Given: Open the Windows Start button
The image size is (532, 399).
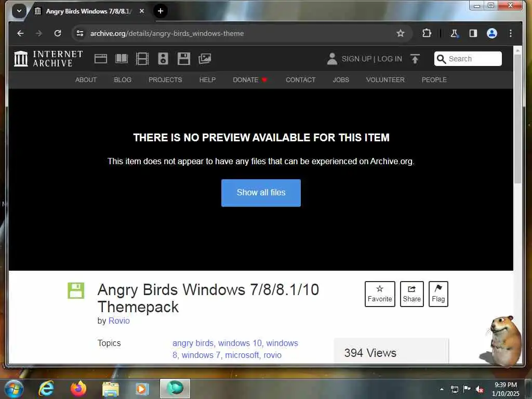Looking at the screenshot, I should coord(14,389).
